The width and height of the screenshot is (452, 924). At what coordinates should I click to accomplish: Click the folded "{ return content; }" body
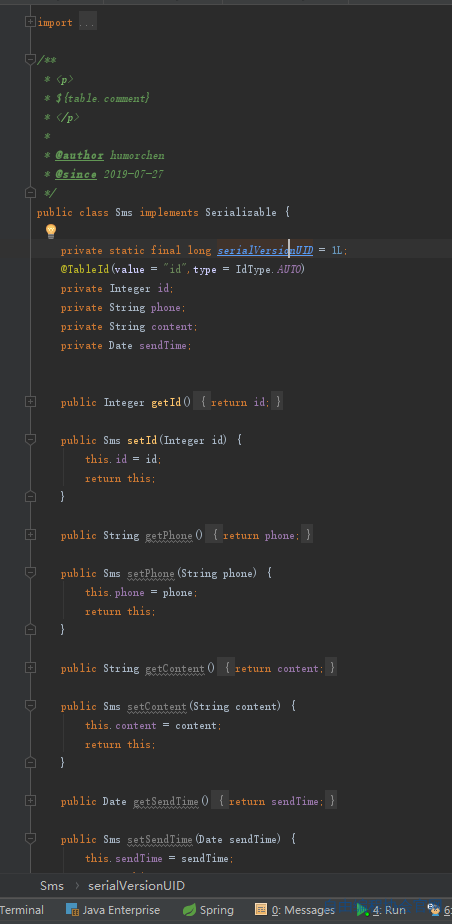[277, 668]
